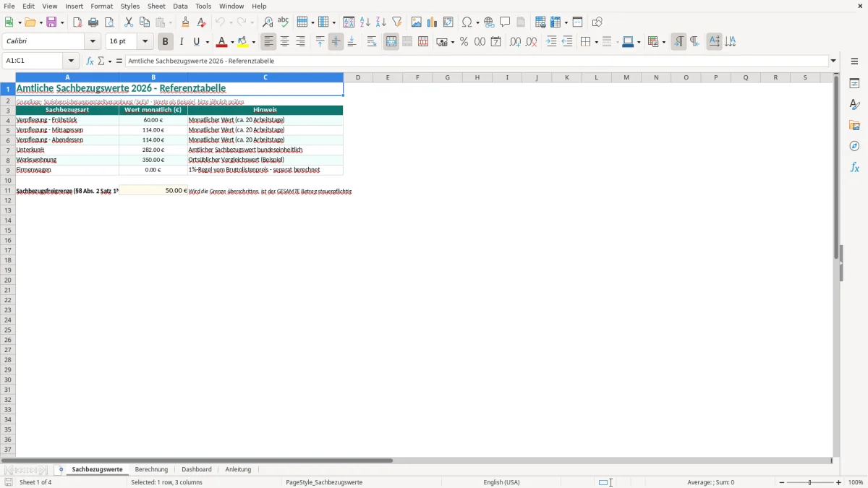
Task: Center text vertically in cell
Action: 336,42
